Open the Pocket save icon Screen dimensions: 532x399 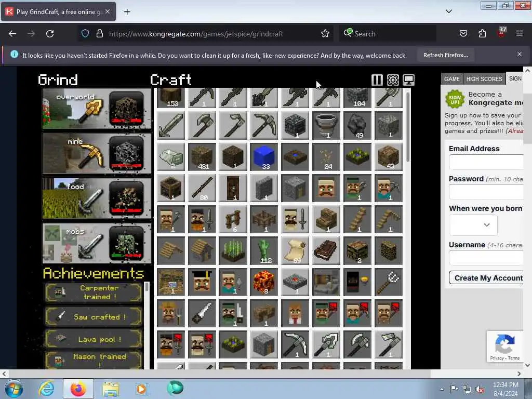click(463, 33)
